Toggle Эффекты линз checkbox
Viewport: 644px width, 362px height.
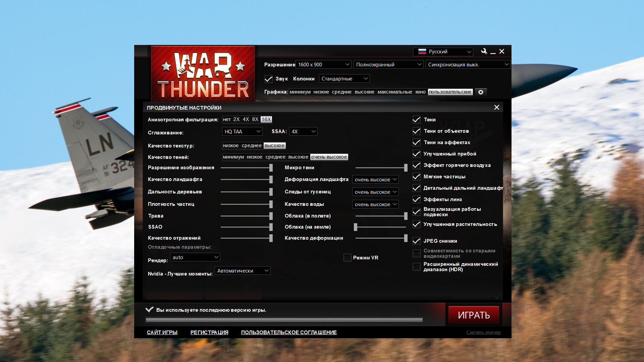416,199
